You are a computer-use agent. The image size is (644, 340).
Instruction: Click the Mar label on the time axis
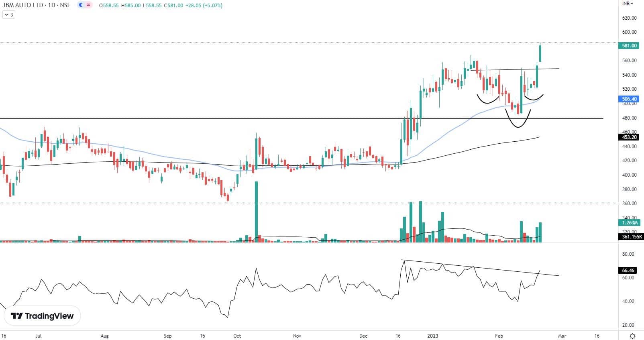tap(562, 336)
